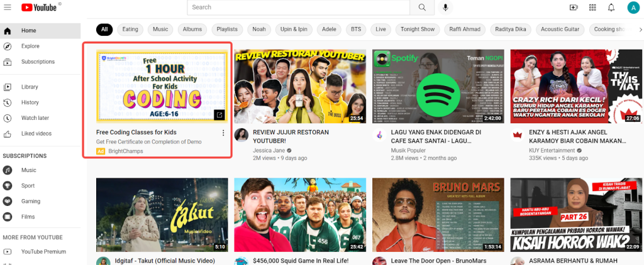
Task: Start voice search with microphone icon
Action: coord(445,8)
